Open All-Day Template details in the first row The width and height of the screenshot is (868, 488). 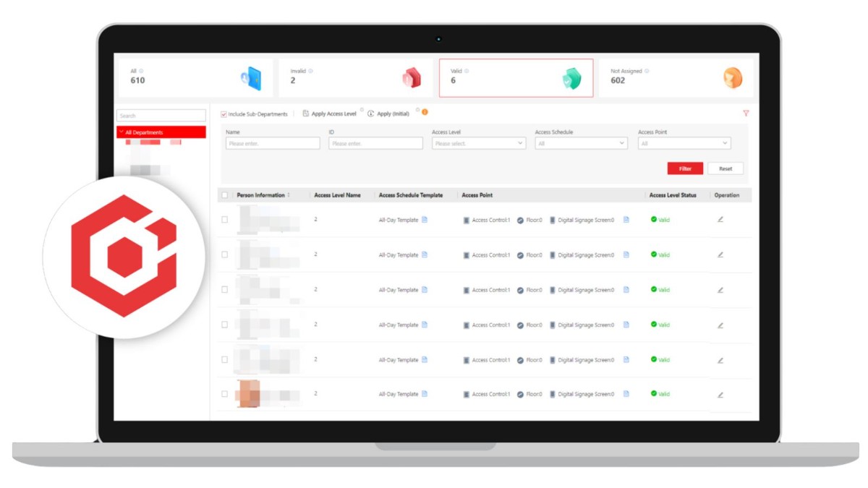(x=425, y=220)
